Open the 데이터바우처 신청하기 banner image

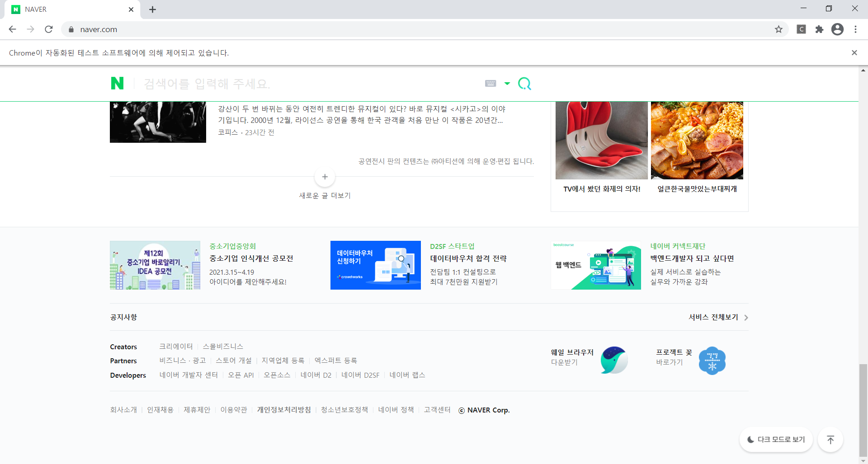376,265
